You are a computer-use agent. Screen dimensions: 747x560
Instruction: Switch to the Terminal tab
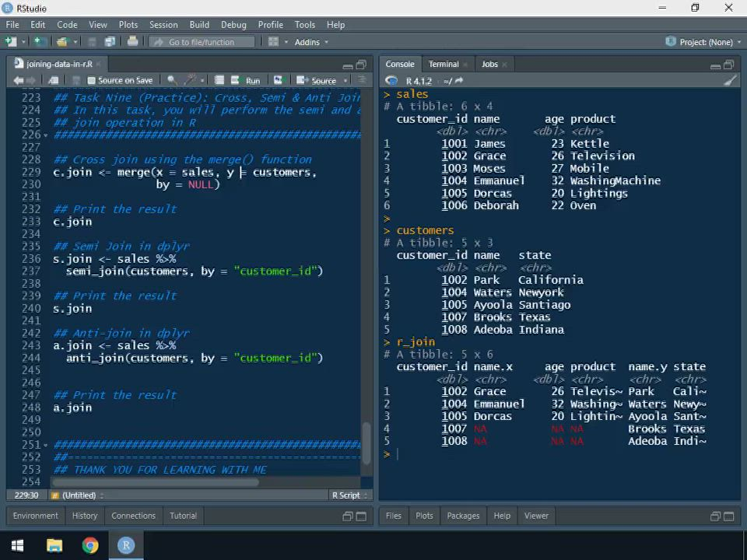[x=443, y=65]
